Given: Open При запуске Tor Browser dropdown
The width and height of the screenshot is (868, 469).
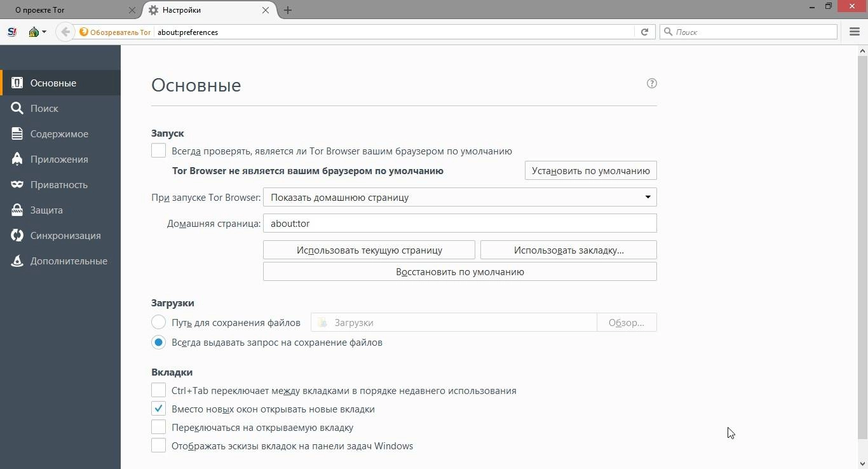Looking at the screenshot, I should click(460, 197).
